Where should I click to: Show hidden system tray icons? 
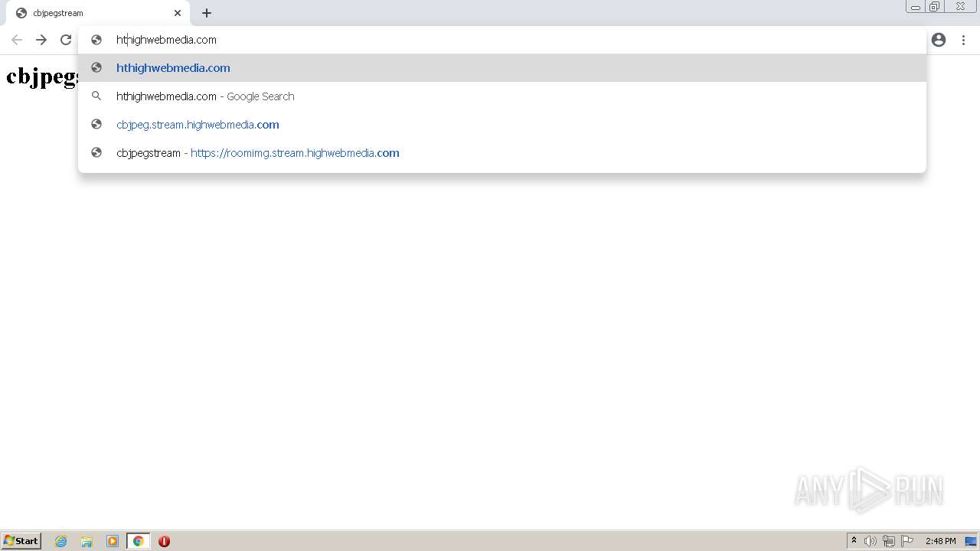click(854, 541)
